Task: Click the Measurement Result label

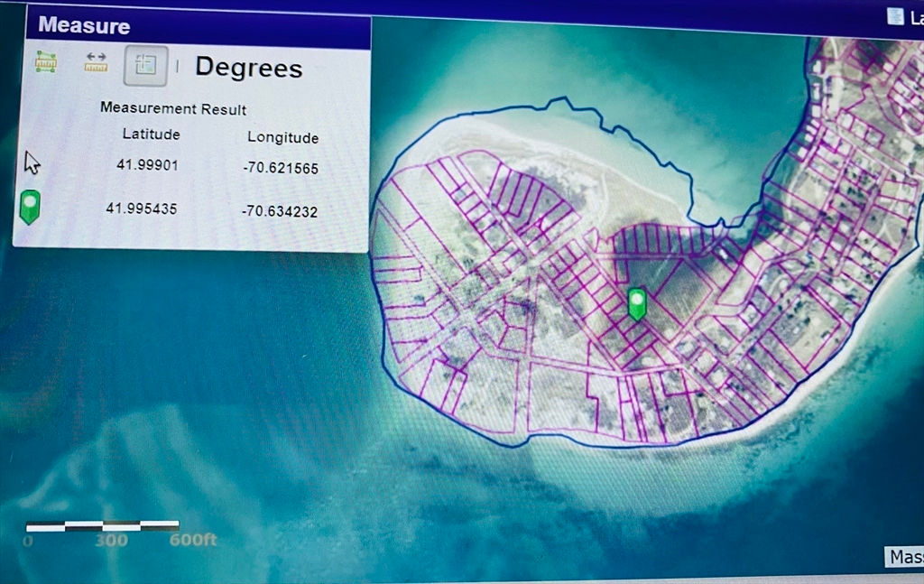Action: coord(173,108)
